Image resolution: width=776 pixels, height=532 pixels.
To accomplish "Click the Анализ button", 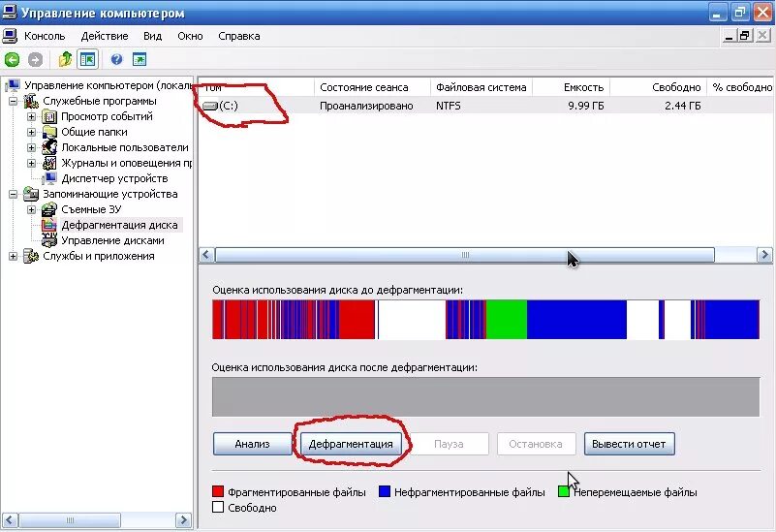I will pyautogui.click(x=253, y=444).
